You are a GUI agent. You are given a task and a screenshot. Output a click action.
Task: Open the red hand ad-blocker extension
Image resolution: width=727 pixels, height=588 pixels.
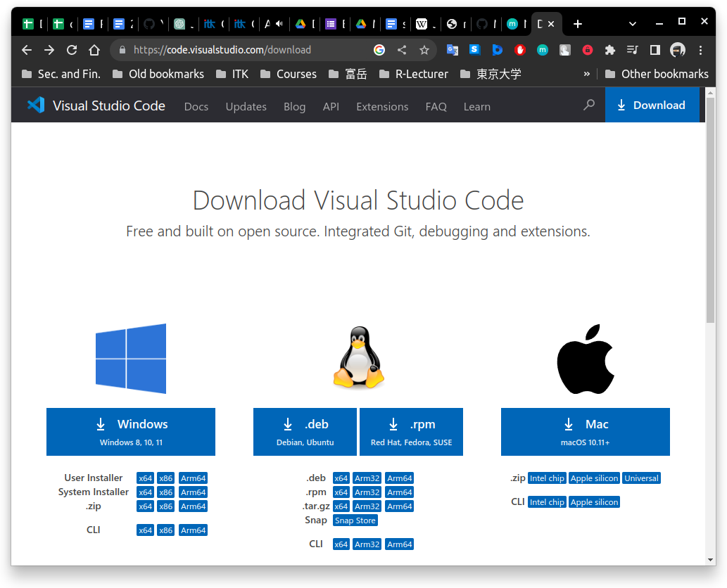click(520, 50)
